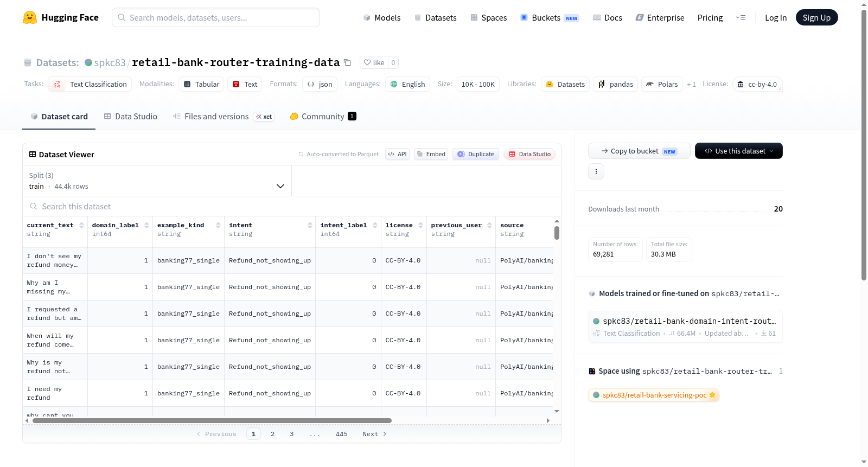Open the Datasets navigation item

[435, 17]
